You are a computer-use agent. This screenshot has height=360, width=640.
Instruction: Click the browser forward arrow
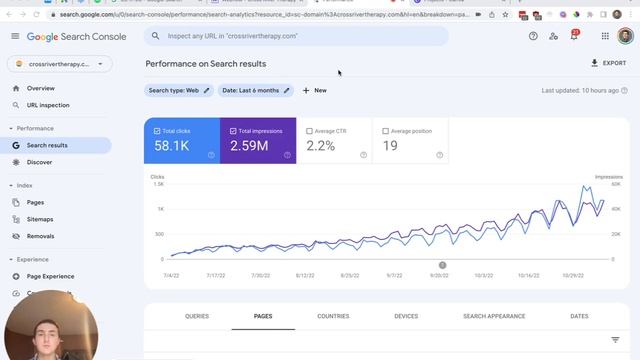click(23, 15)
